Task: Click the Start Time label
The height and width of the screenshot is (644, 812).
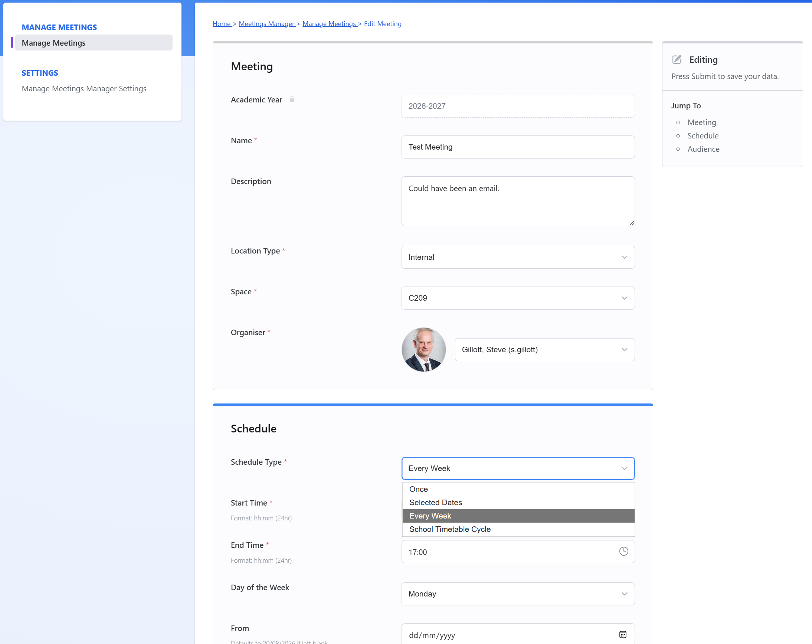Action: [249, 503]
